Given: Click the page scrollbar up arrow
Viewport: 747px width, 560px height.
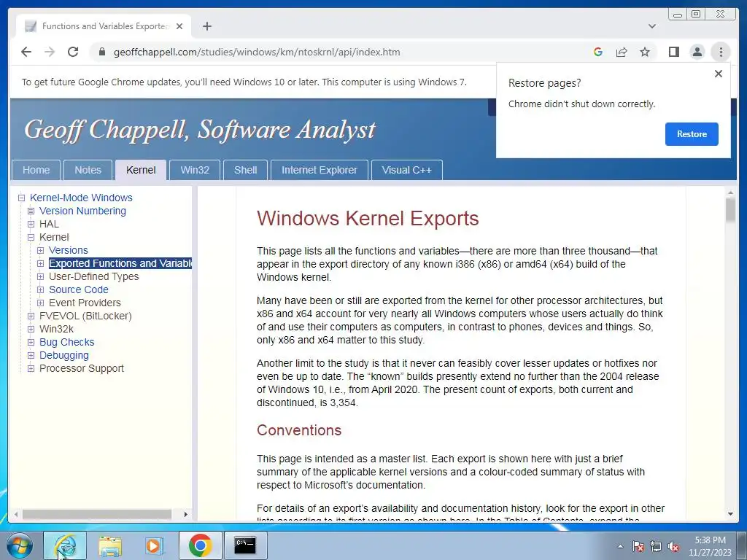Looking at the screenshot, I should pos(730,192).
